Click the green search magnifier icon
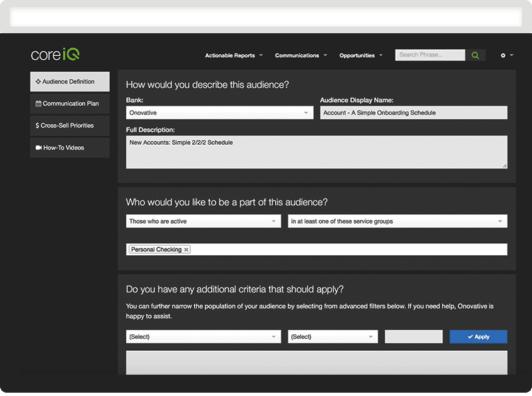Screen dimensions: 532x396 click(475, 55)
